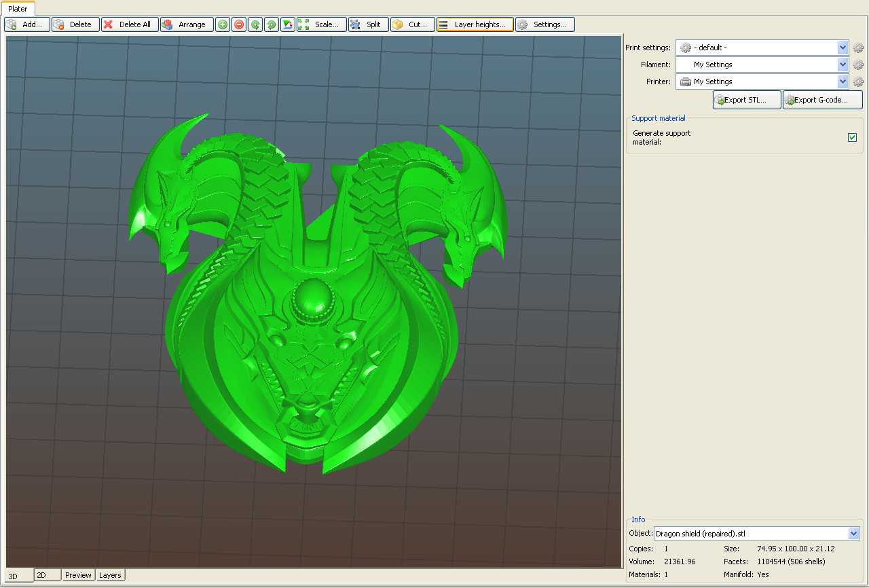Click the Export G-code button

click(823, 100)
